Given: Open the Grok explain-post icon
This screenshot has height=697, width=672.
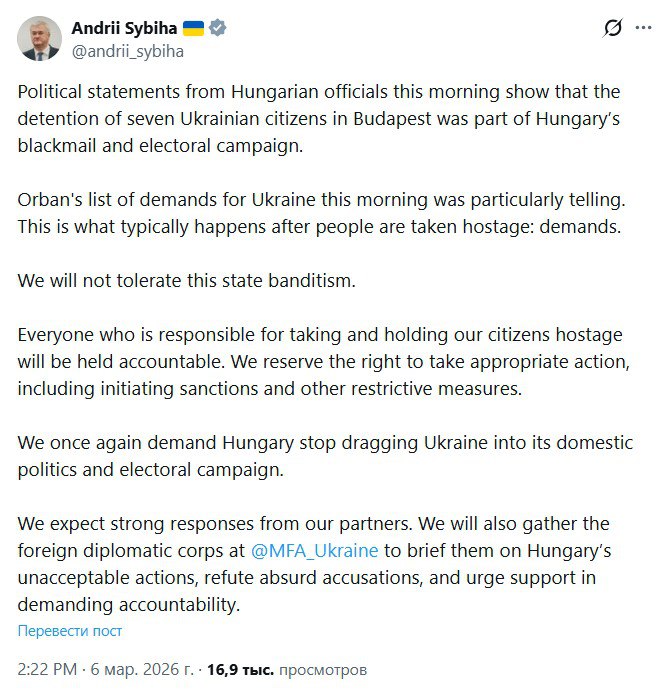Looking at the screenshot, I should coord(614,29).
